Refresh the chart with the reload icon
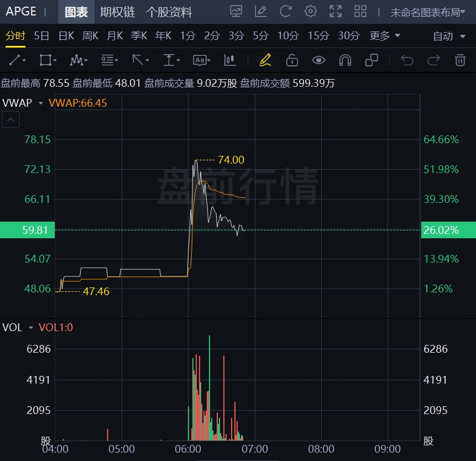 (286, 12)
